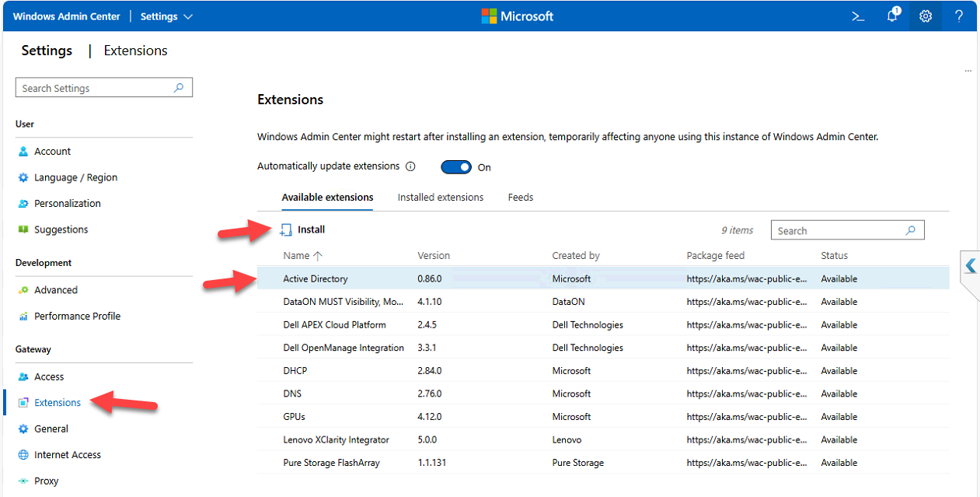Click Windows Admin Center title link

pyautogui.click(x=67, y=16)
